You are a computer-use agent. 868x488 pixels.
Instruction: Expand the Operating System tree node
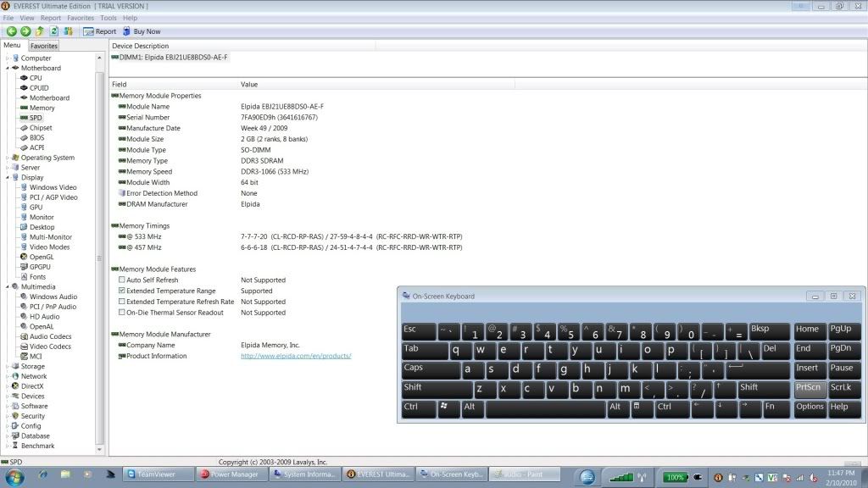(7, 158)
